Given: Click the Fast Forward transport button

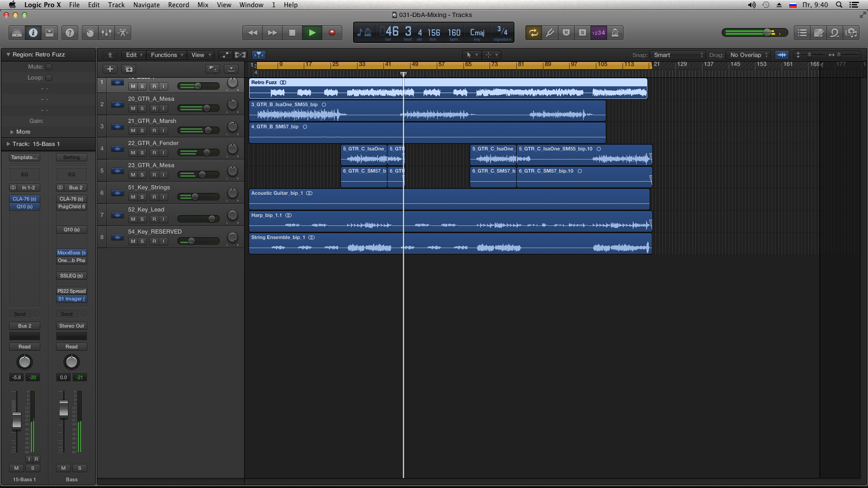Looking at the screenshot, I should [273, 33].
